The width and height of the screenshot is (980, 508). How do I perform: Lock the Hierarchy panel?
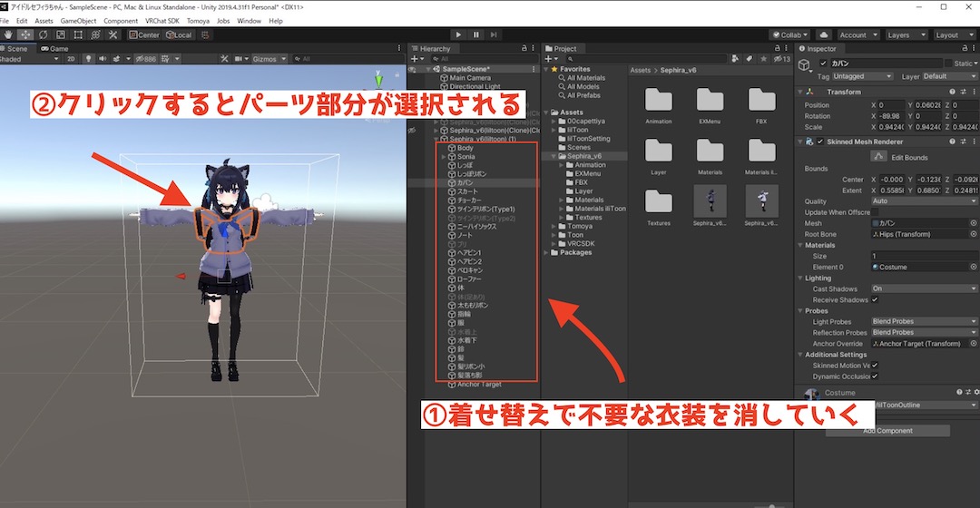coord(524,48)
